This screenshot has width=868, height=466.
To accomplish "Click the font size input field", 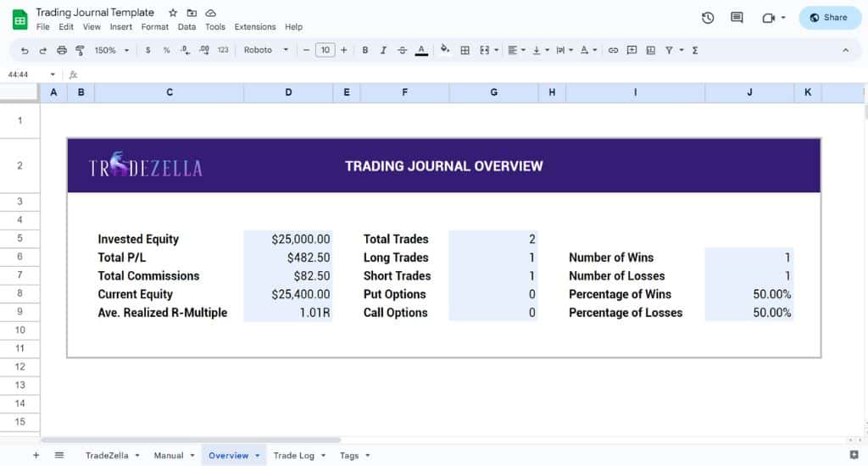I will (x=325, y=50).
